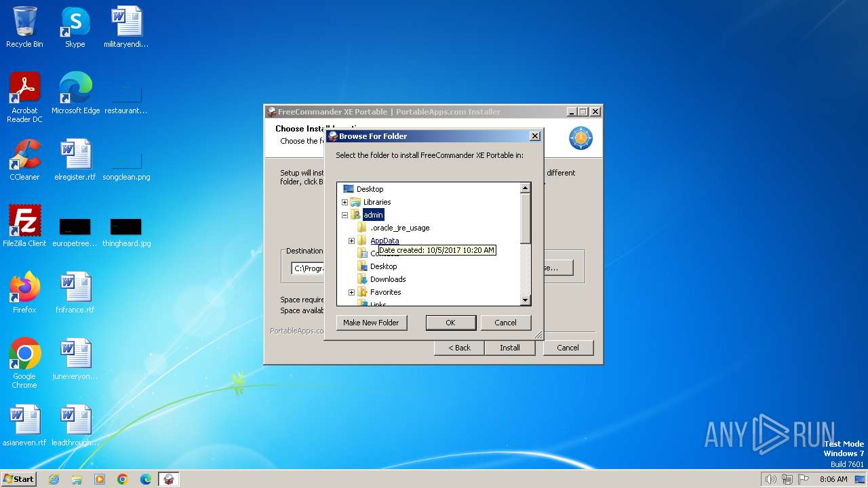Screen dimensions: 868x488
Task: Open Acrobat Reader DC shortcut
Action: tap(24, 98)
